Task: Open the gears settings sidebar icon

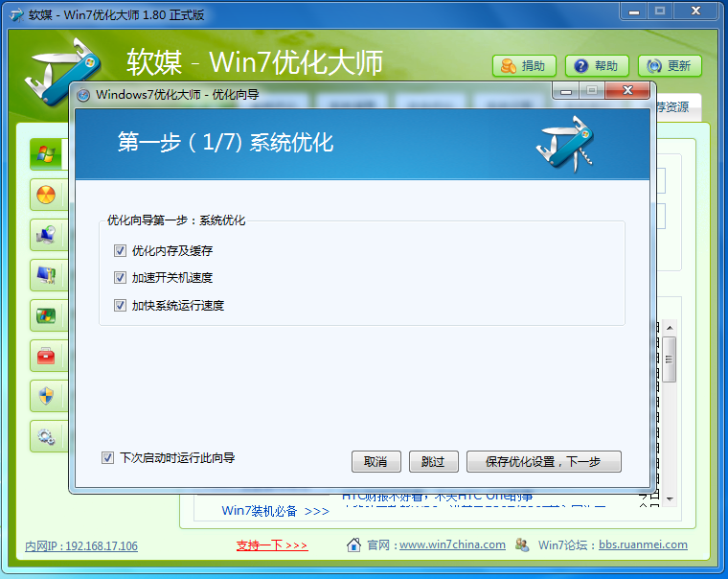Action: point(46,436)
